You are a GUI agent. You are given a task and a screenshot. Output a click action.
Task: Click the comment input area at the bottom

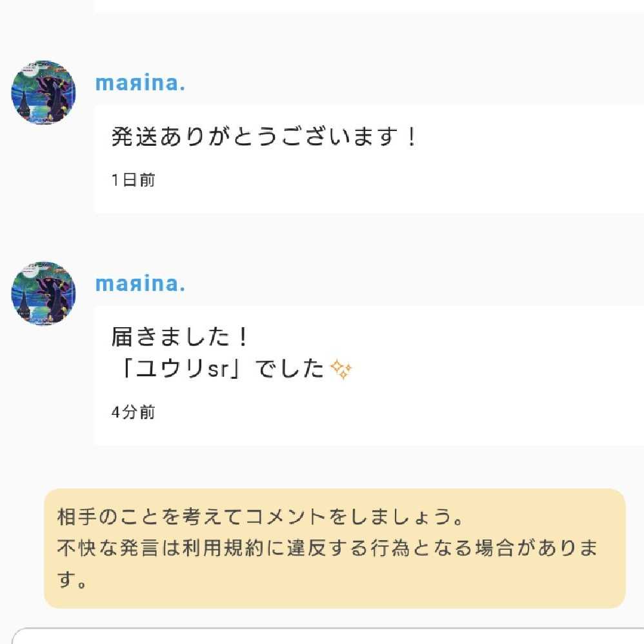pyautogui.click(x=323, y=636)
